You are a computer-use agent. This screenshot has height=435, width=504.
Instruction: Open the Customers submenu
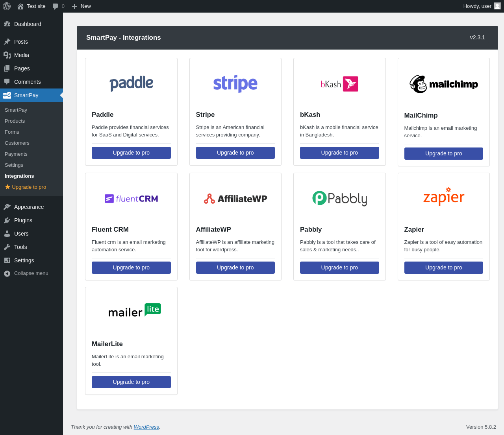(17, 143)
